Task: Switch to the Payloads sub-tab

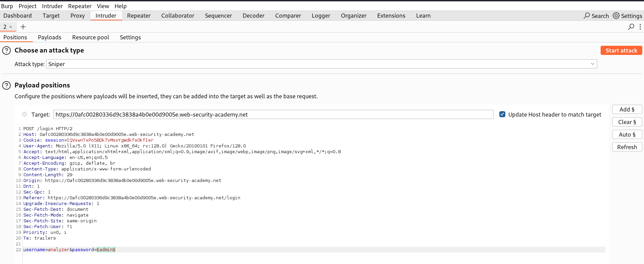Action: (x=49, y=37)
